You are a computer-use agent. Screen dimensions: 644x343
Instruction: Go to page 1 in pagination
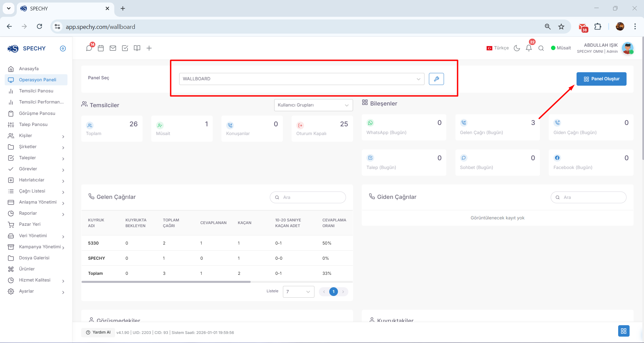point(333,292)
